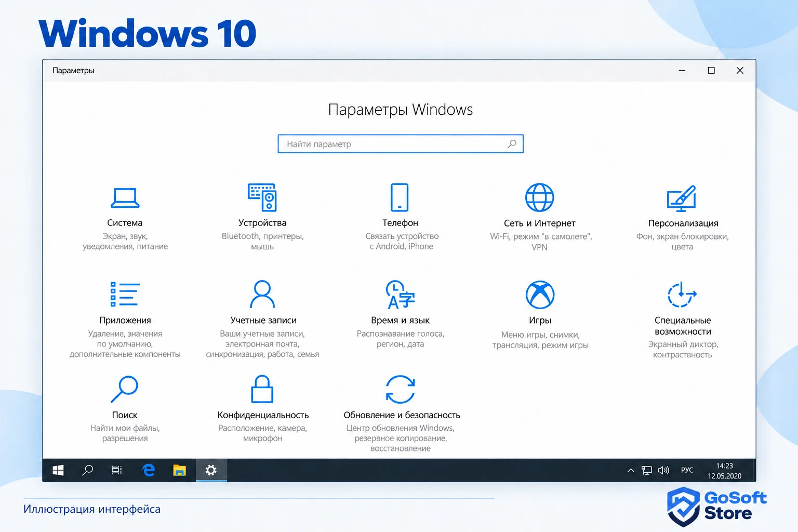This screenshot has width=798, height=532.
Task: Click "Связать устройство с Android, iPhone" text
Action: tap(402, 242)
